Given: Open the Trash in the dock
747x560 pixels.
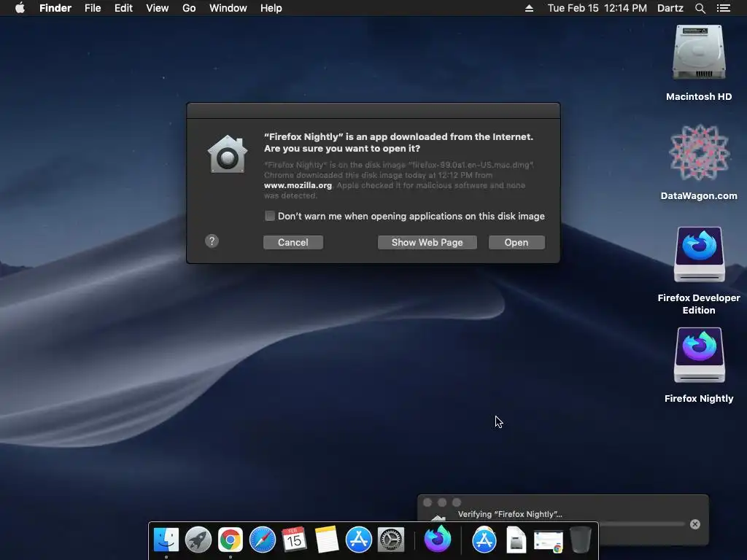Looking at the screenshot, I should click(581, 540).
